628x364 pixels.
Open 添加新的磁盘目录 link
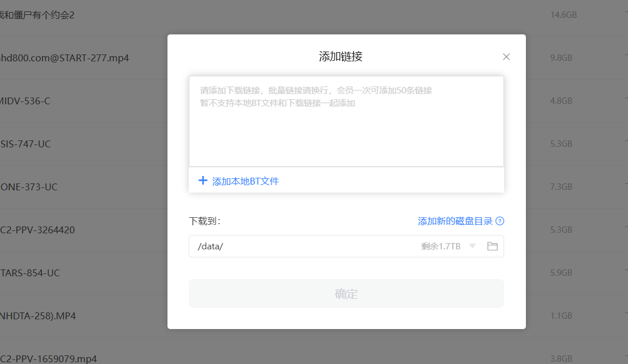click(x=455, y=221)
